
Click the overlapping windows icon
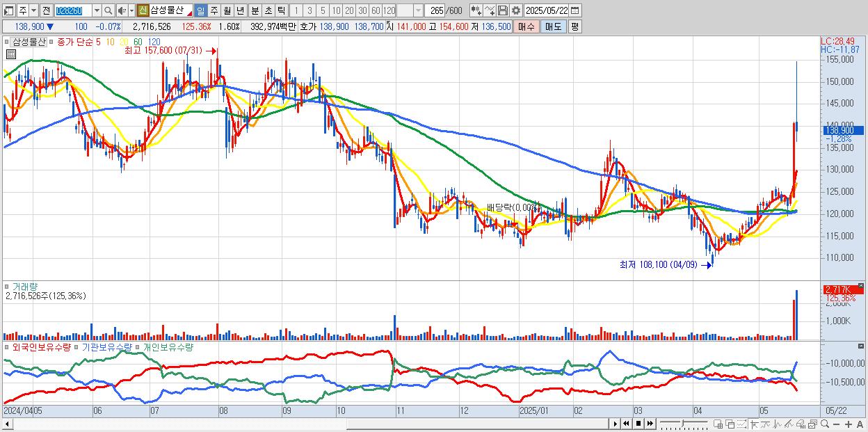click(730, 424)
